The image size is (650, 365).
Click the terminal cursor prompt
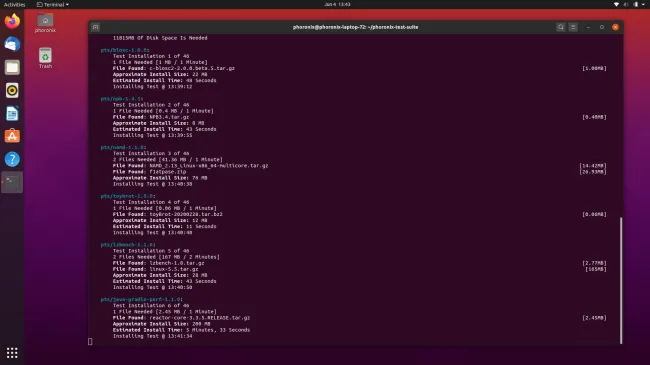point(90,341)
